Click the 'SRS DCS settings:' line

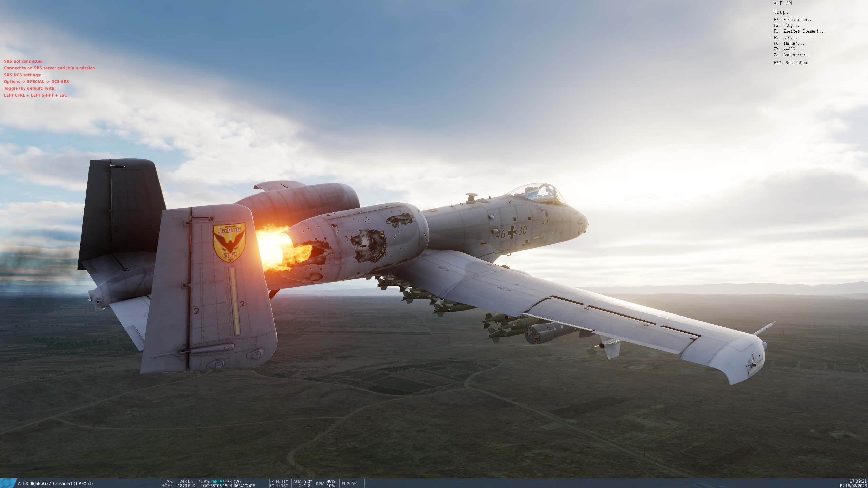tap(23, 75)
